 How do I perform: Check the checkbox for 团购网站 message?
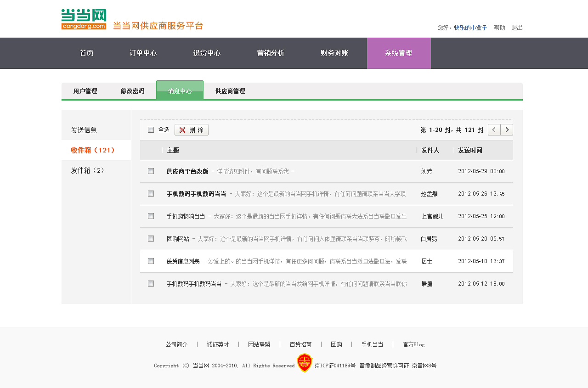tap(151, 238)
